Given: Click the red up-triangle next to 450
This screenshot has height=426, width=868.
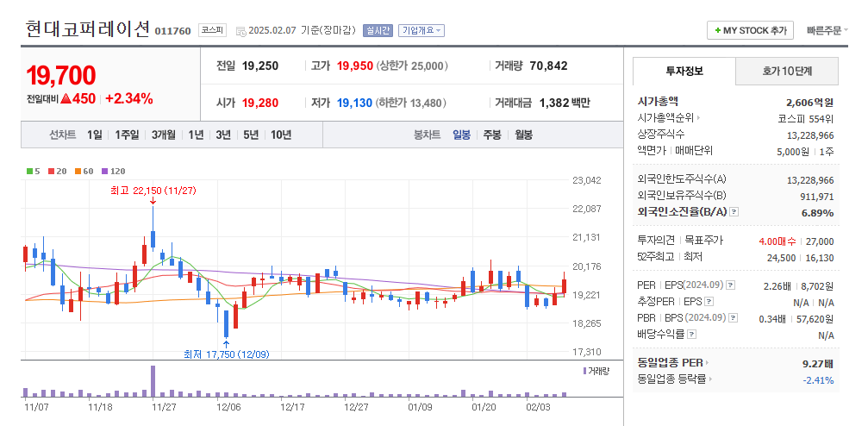Looking at the screenshot, I should [66, 99].
